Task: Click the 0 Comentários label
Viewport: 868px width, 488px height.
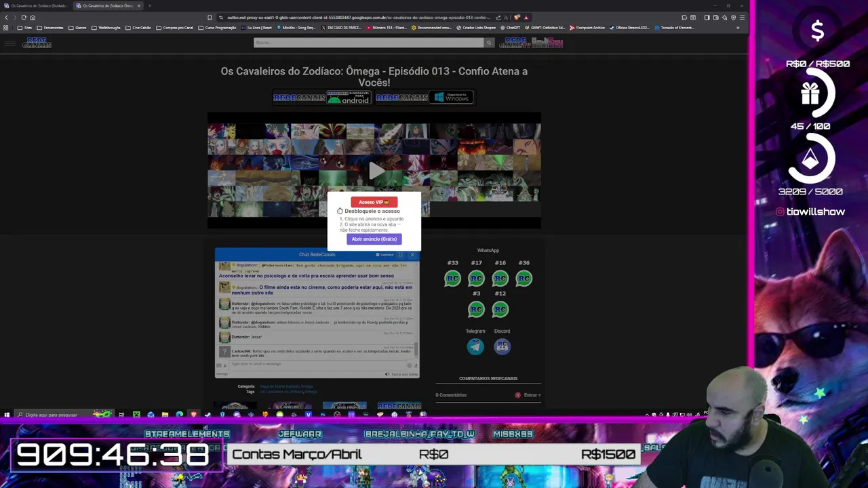Action: (x=451, y=395)
